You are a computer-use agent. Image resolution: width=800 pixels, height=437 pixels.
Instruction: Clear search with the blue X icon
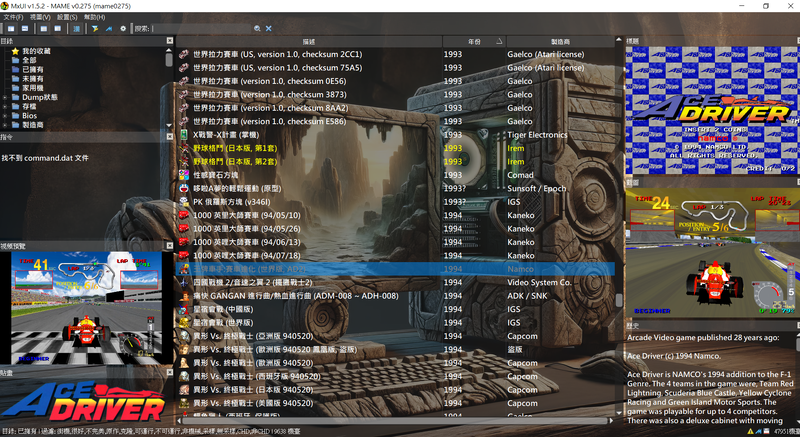tap(268, 29)
